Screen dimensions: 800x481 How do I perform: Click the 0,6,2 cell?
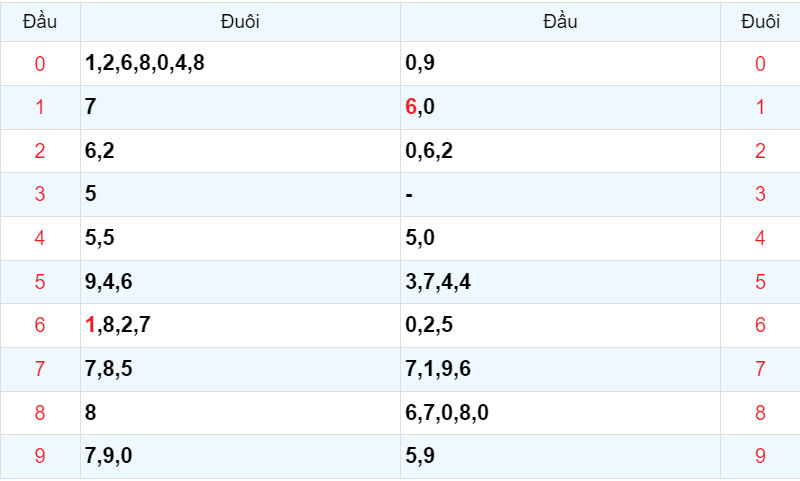coord(560,151)
